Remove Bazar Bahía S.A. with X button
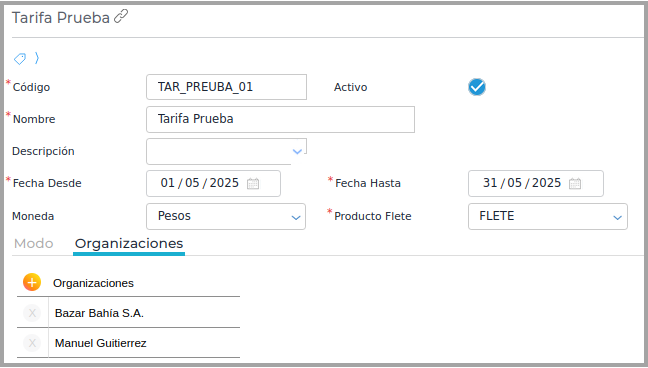 (32, 313)
